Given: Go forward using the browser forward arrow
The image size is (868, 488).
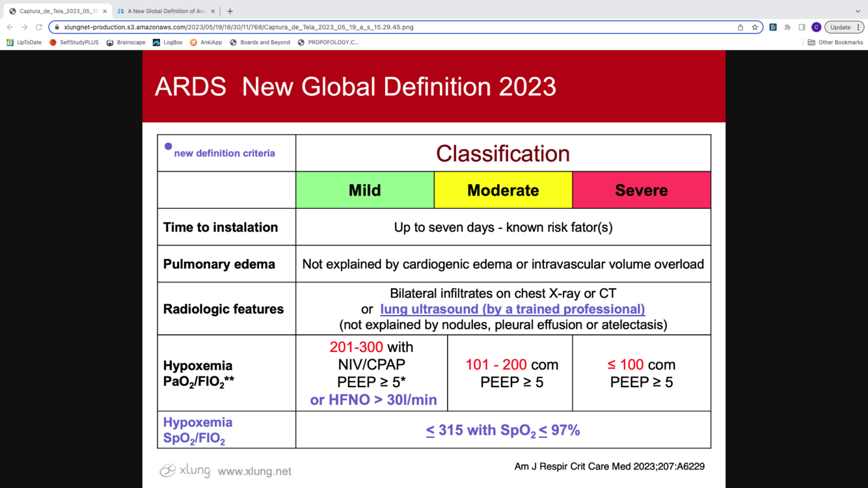Looking at the screenshot, I should point(25,27).
